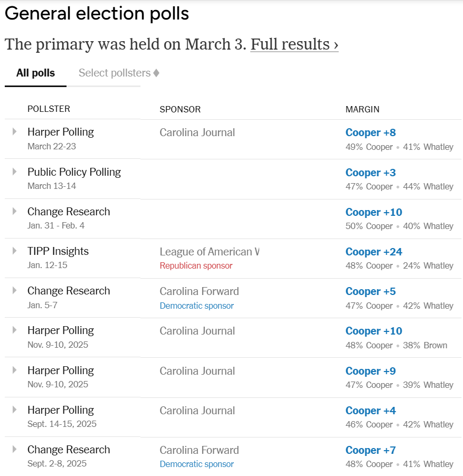Switch to the All polls tab
Screen dimensions: 463x476
tap(35, 73)
